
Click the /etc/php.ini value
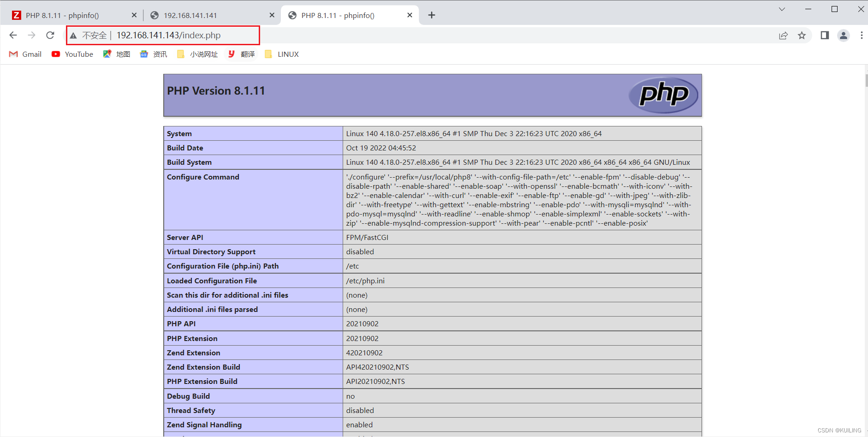tap(365, 281)
